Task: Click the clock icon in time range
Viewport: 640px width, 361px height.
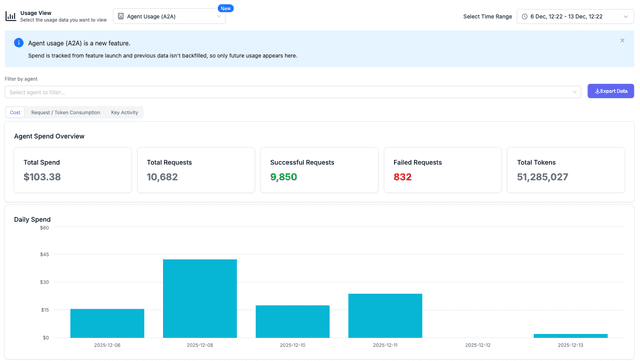Action: (524, 17)
